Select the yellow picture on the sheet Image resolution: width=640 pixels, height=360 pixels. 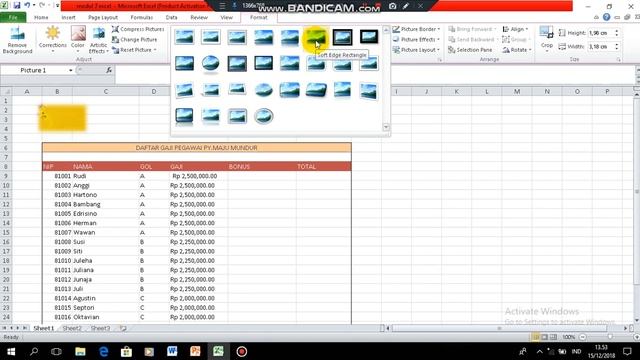[62, 118]
